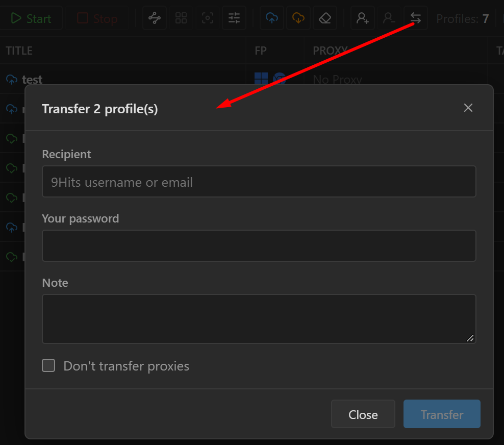Click the Note resize handle
Image resolution: width=504 pixels, height=445 pixels.
(x=470, y=338)
